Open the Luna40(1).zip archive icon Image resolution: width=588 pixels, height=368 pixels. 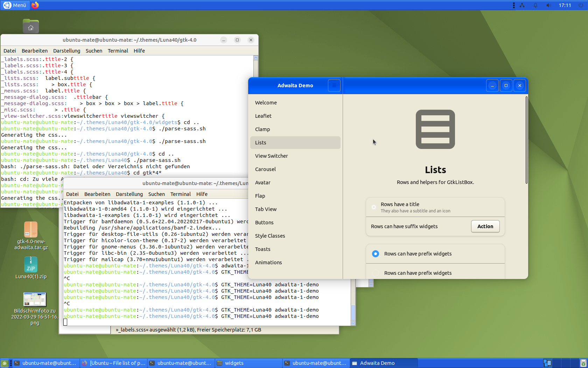(31, 265)
